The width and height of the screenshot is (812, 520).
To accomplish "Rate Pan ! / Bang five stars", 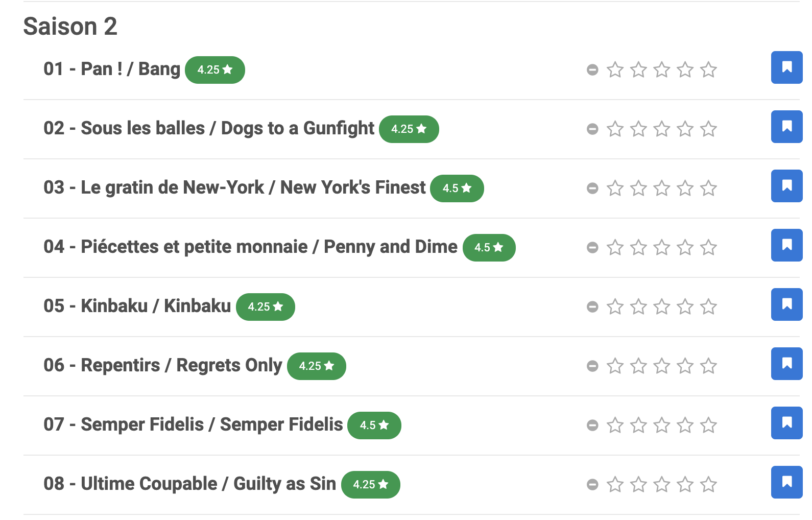I will (x=708, y=69).
